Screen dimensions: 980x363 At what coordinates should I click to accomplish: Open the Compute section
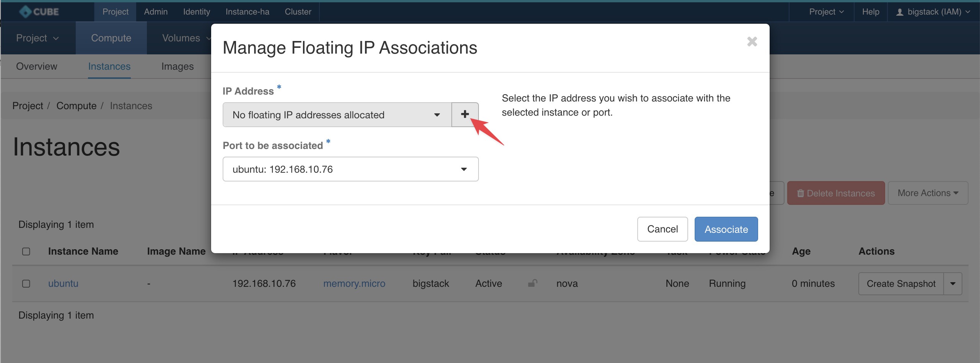111,38
